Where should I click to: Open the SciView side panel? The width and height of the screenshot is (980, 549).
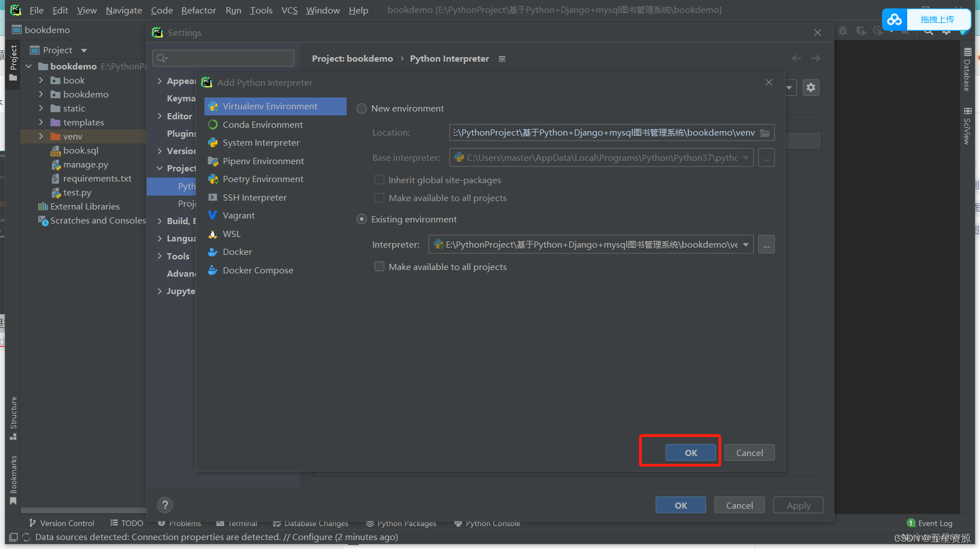point(967,126)
